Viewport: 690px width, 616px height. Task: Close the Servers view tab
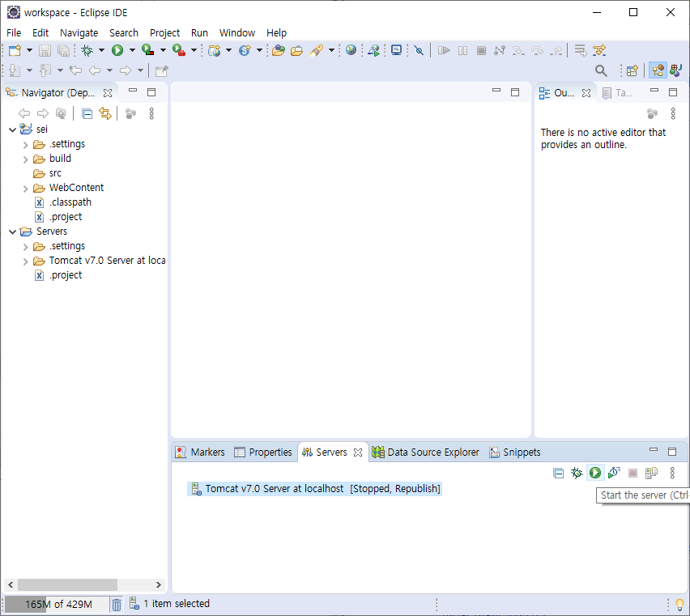click(358, 452)
